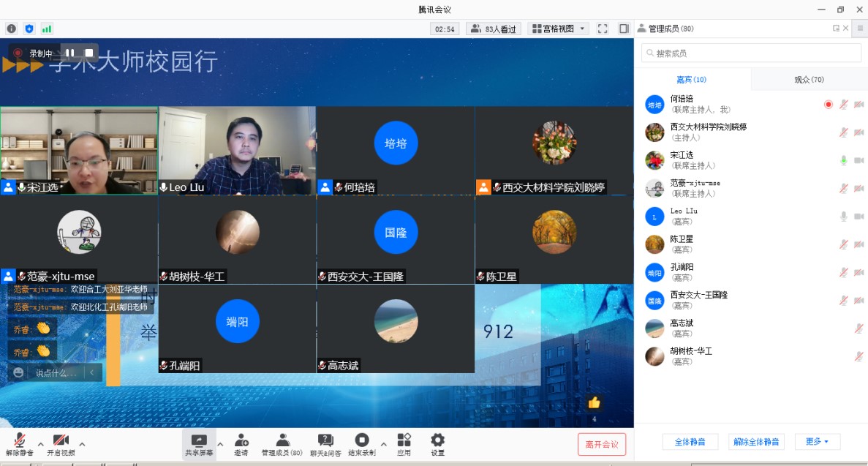Viewport: 868px width, 466px height.
Task: Click the thumbs-up reaction icon
Action: coord(594,402)
